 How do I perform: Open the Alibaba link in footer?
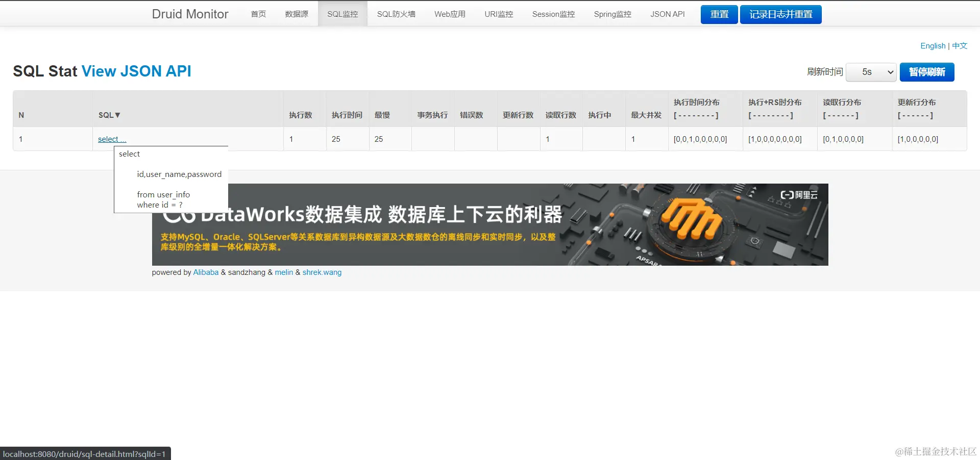[x=206, y=272]
